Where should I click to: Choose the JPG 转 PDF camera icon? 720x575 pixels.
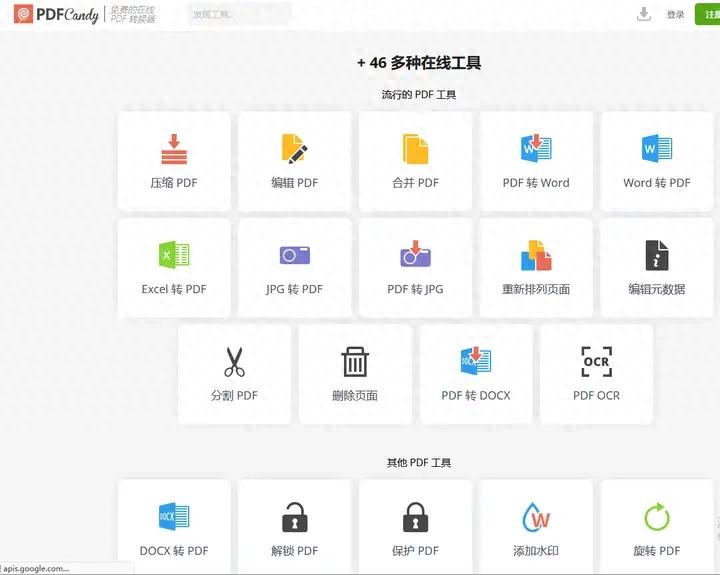pos(295,255)
